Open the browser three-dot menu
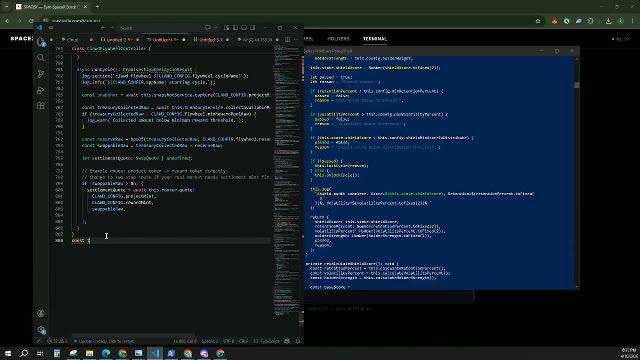The height and width of the screenshot is (360, 640). (x=633, y=21)
